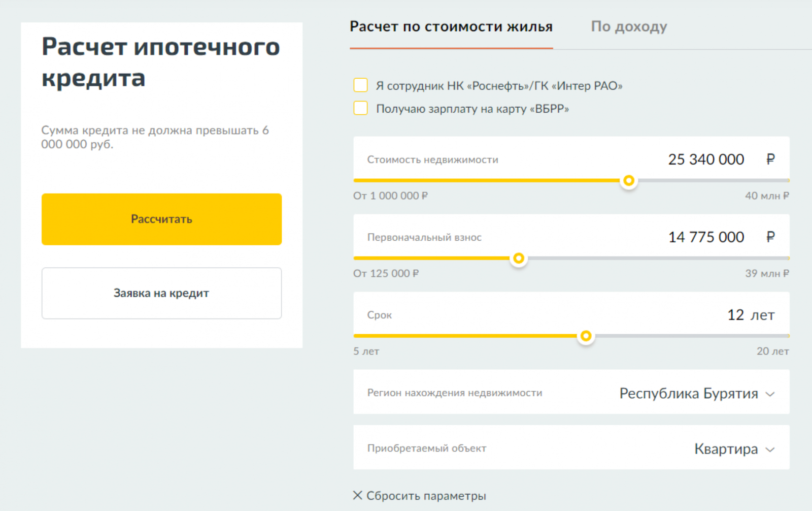Click the down payment slider handle
This screenshot has height=511, width=812.
518,258
